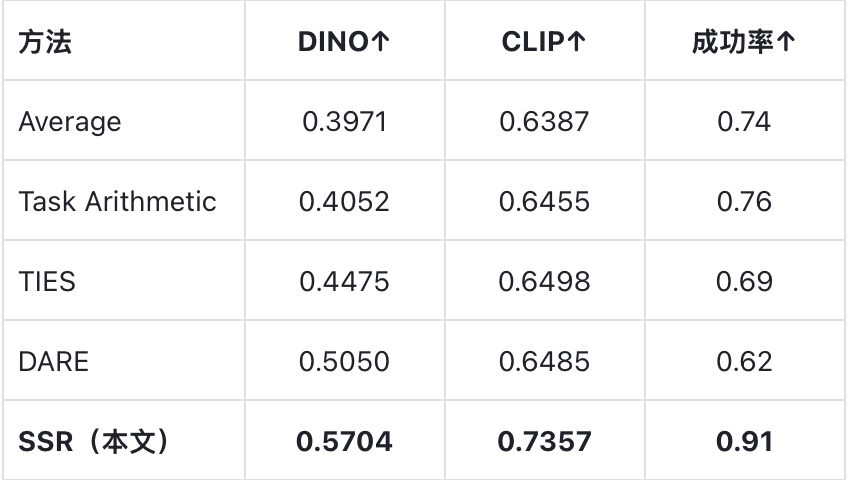
Task: Select the DINO↑ column header
Action: coord(344,42)
